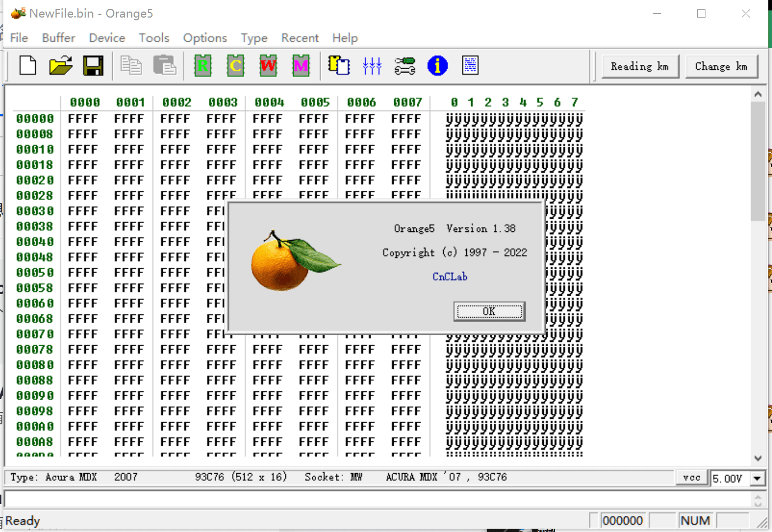The image size is (772, 532).
Task: Click the wrench and tools icon
Action: pos(405,66)
